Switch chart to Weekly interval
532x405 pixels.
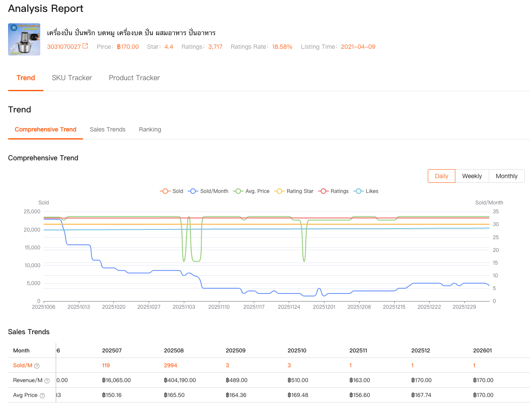pos(472,176)
